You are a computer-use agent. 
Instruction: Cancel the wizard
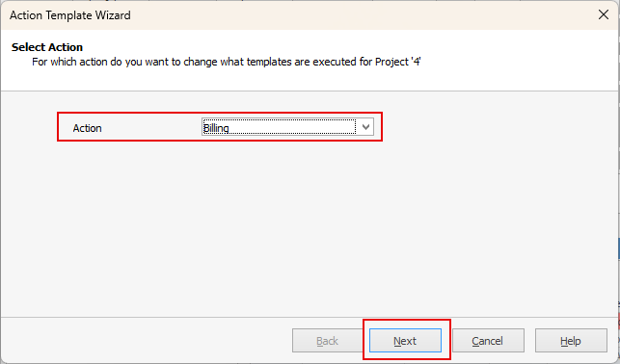pos(488,340)
